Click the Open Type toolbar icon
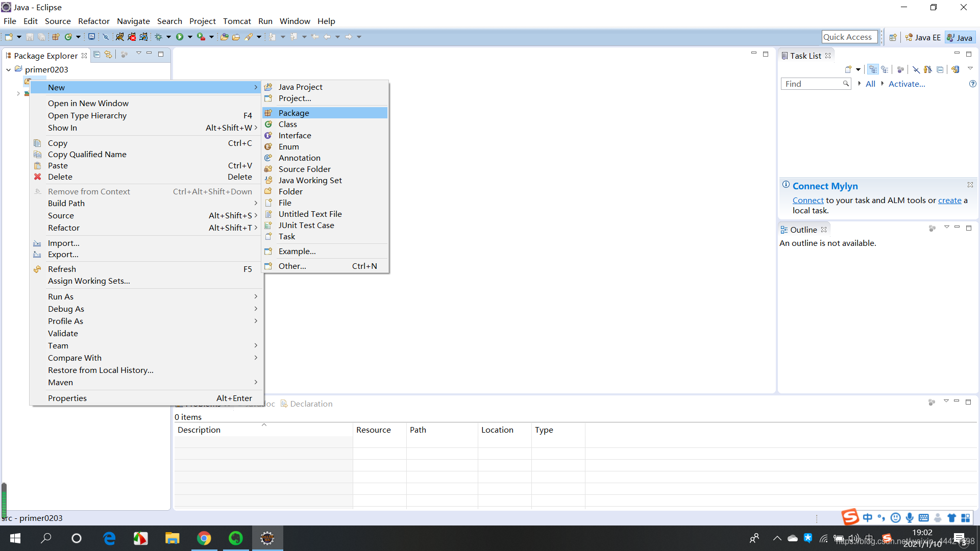Screen dimensions: 980x551 pos(224,37)
